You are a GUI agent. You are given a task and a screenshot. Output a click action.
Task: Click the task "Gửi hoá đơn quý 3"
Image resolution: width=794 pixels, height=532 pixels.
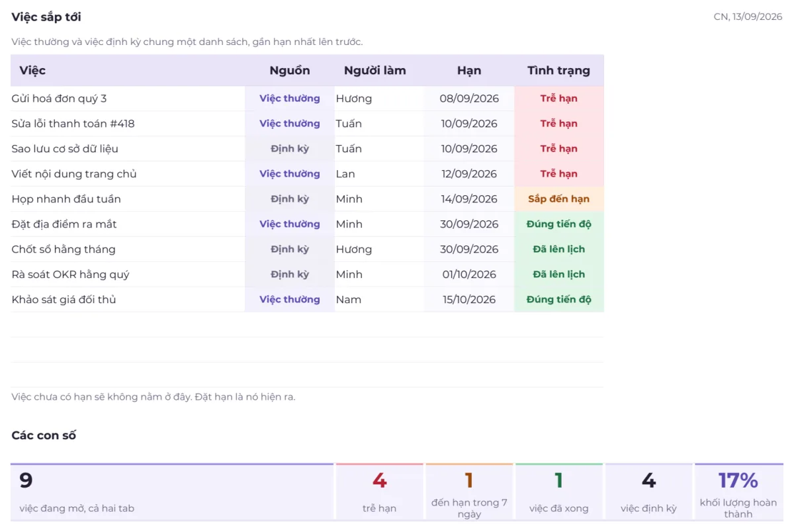[x=59, y=99]
